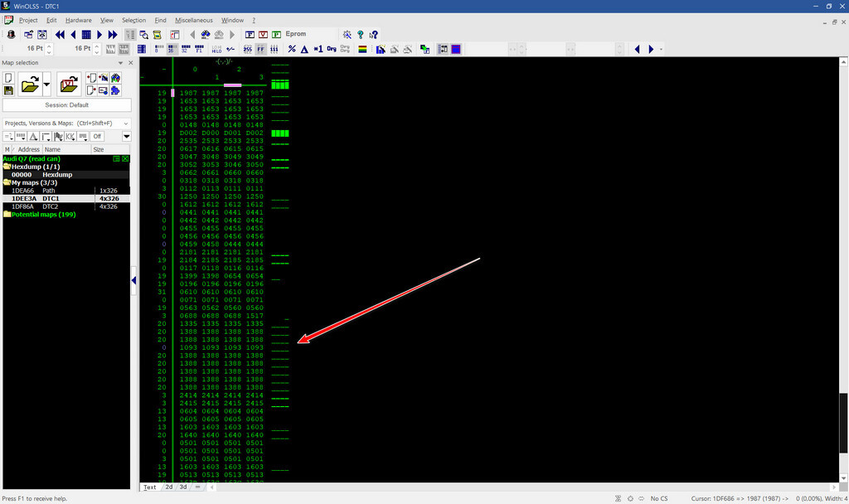849x504 pixels.
Task: Click the context help pointer icon
Action: 374,35
